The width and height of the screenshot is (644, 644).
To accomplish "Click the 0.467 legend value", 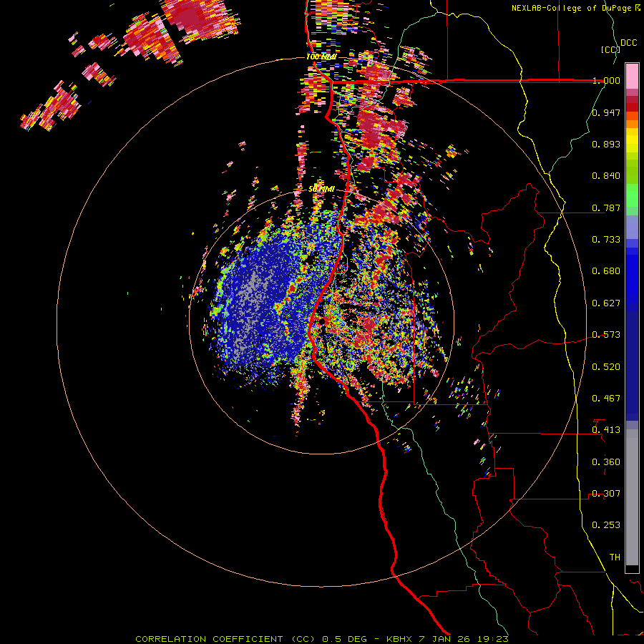I will (x=606, y=399).
